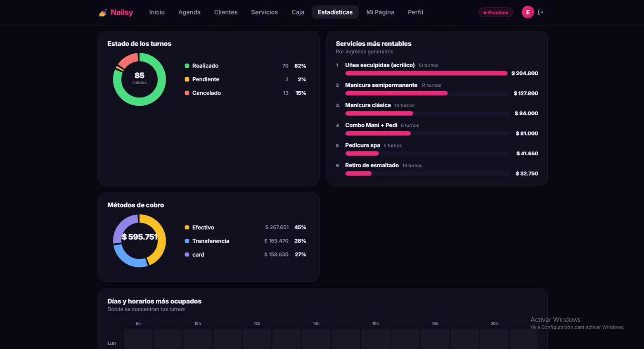This screenshot has height=349, width=644.
Task: Click the logout arrow icon
Action: pyautogui.click(x=541, y=12)
